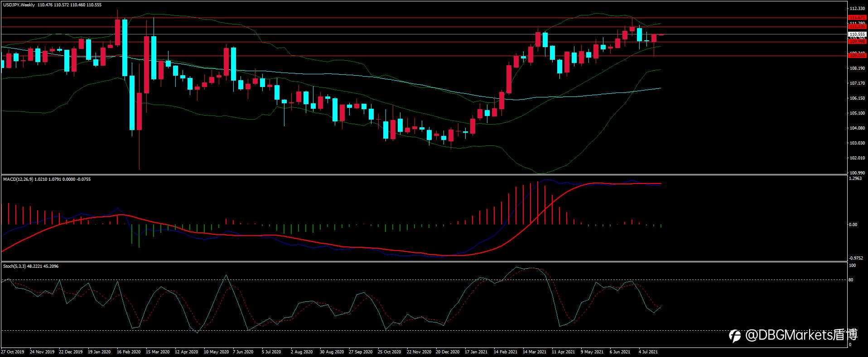The height and width of the screenshot is (357, 868).
Task: Click the 27 Oct 2019 date marker
Action: pos(13,352)
